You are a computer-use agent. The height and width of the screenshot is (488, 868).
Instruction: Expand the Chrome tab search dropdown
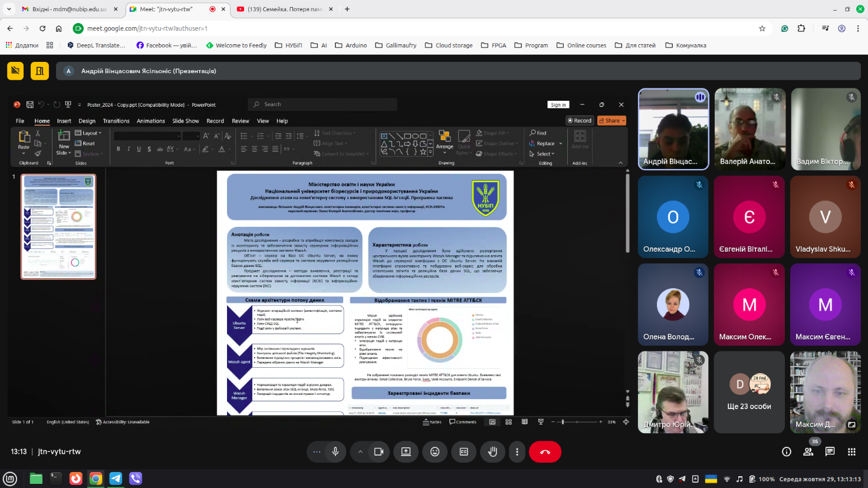(x=9, y=9)
